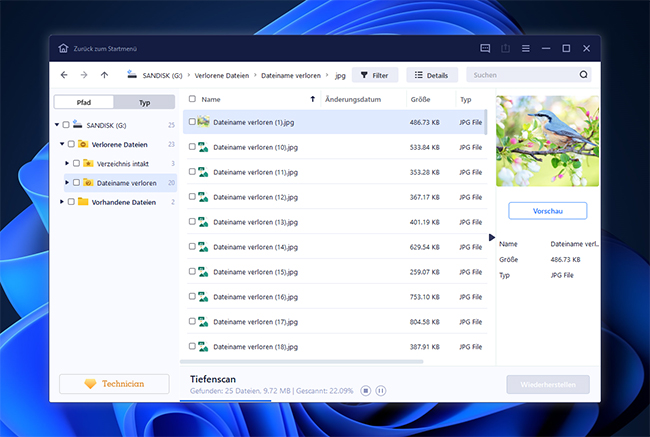Click jpg in the breadcrumb path
The width and height of the screenshot is (650, 437).
(340, 75)
